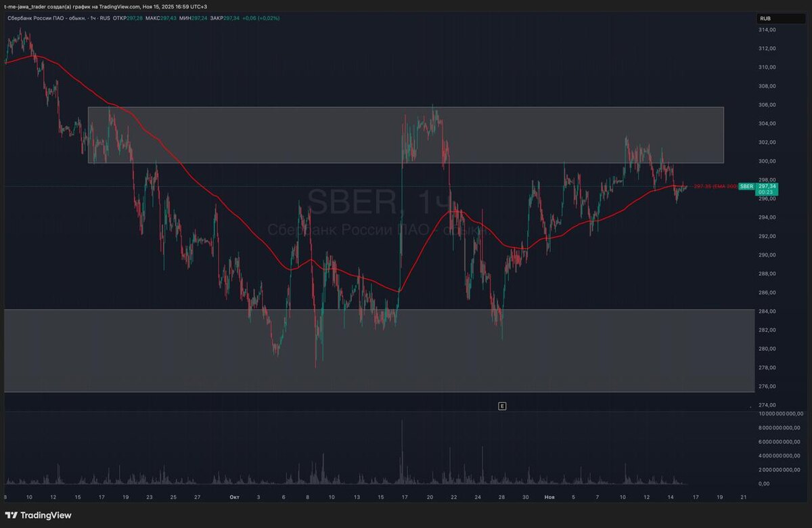Click the 2 000 000 000,00 volume scale label
Image resolution: width=812 pixels, height=528 pixels.
click(x=781, y=469)
